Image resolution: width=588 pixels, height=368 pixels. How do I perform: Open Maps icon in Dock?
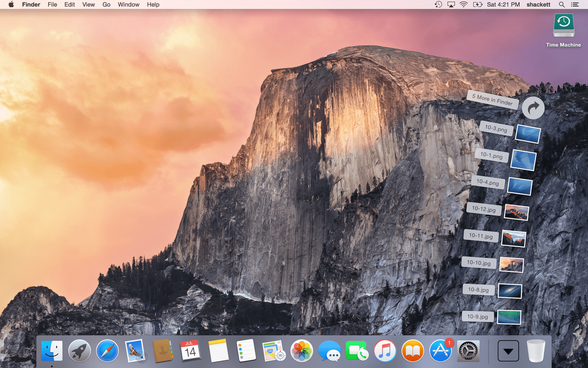point(274,351)
